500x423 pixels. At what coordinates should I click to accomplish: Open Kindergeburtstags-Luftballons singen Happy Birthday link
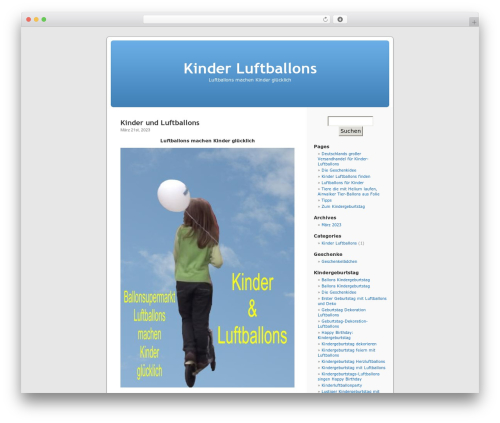point(348,377)
